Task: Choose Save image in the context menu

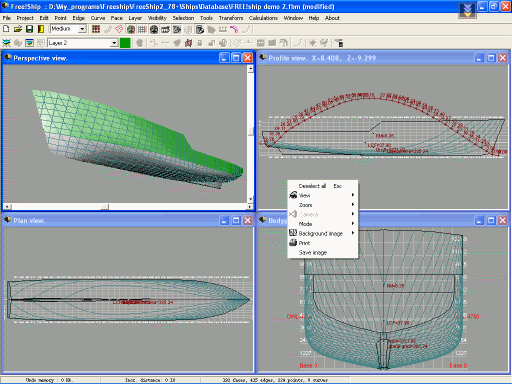Action: [x=323, y=252]
